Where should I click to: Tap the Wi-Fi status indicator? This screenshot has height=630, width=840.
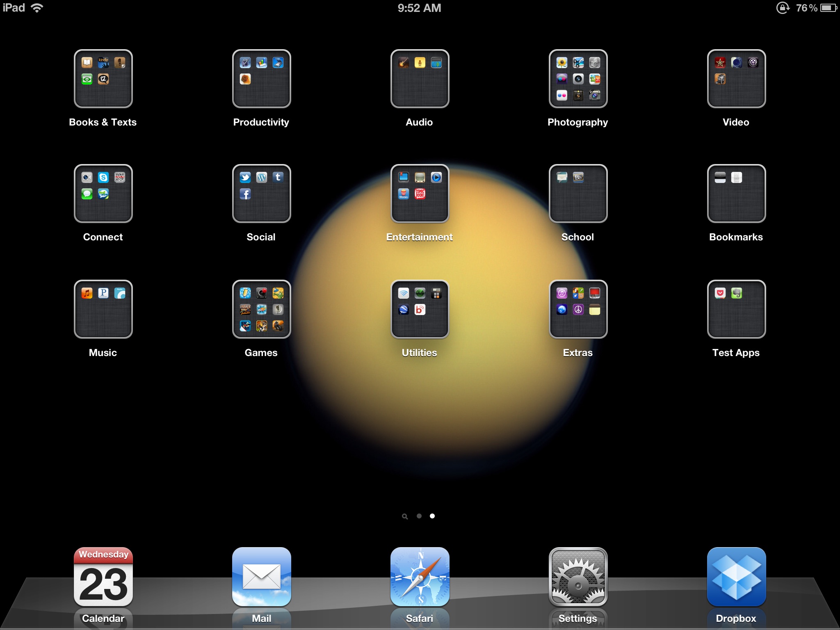click(37, 8)
